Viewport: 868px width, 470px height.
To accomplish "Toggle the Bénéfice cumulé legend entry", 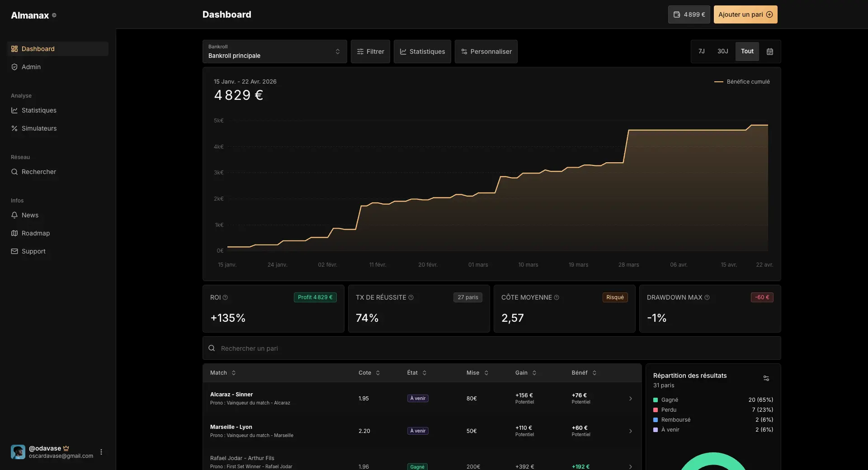I will 742,82.
